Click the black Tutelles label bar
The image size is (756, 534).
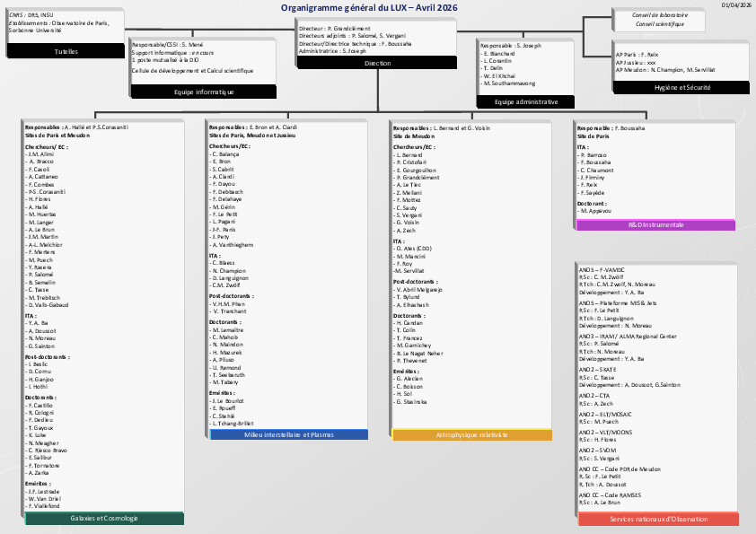[x=66, y=52]
